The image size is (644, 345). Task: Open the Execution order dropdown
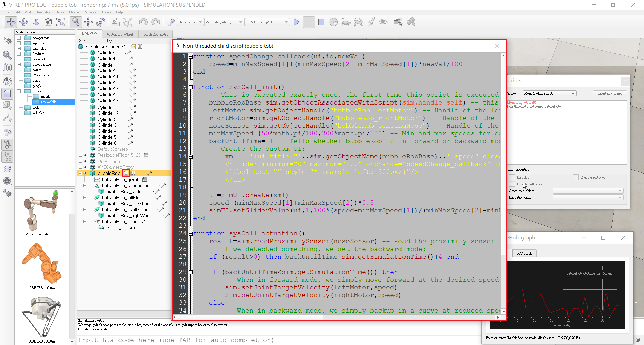588,197
